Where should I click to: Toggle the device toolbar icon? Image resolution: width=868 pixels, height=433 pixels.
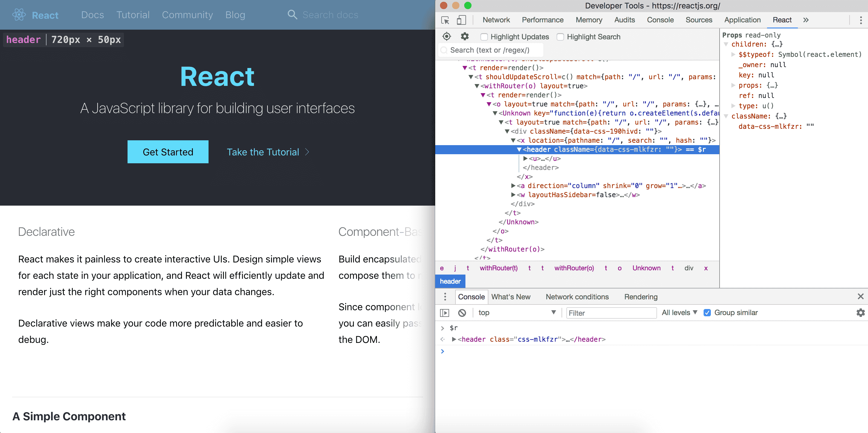coord(461,20)
